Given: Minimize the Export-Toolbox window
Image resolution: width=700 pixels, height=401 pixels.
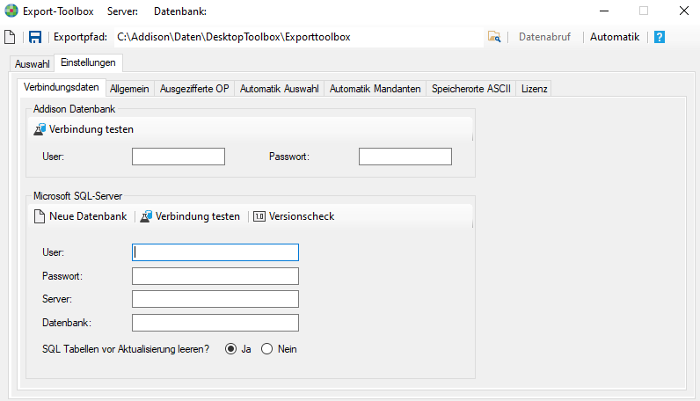Looking at the screenshot, I should tap(604, 11).
